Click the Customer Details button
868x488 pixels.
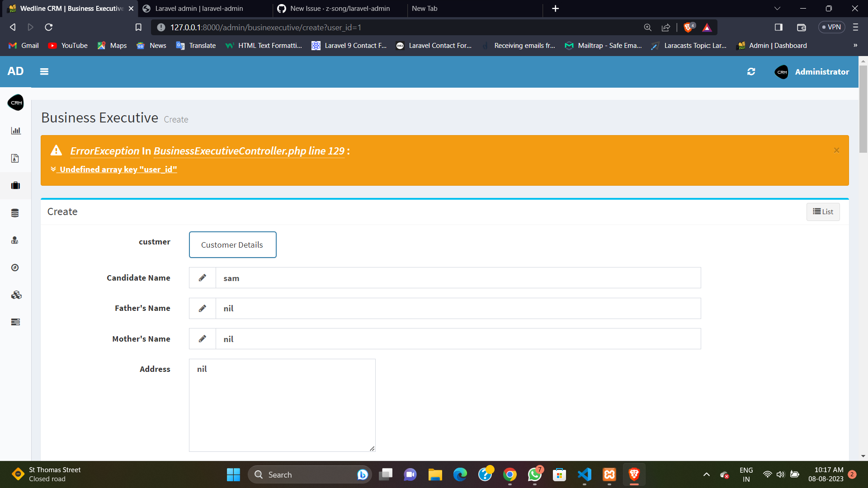click(232, 244)
